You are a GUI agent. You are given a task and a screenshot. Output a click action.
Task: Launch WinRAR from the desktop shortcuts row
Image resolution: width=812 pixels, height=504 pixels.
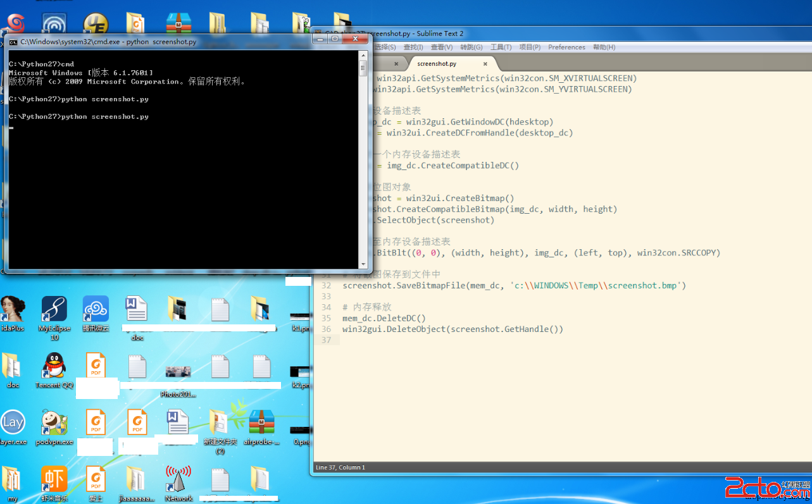point(178,24)
